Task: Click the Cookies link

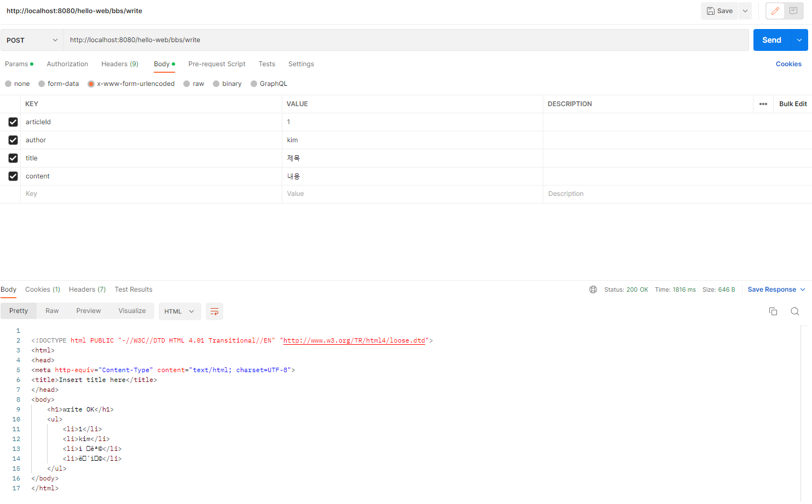Action: click(788, 64)
